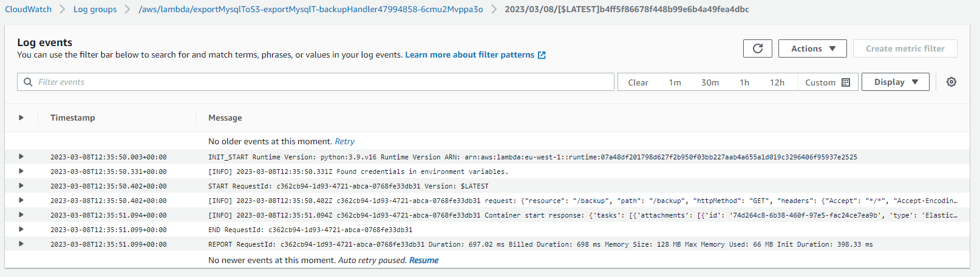This screenshot has width=980, height=277.
Task: Expand the INIT_START Runtime Version log row
Action: [x=21, y=156]
